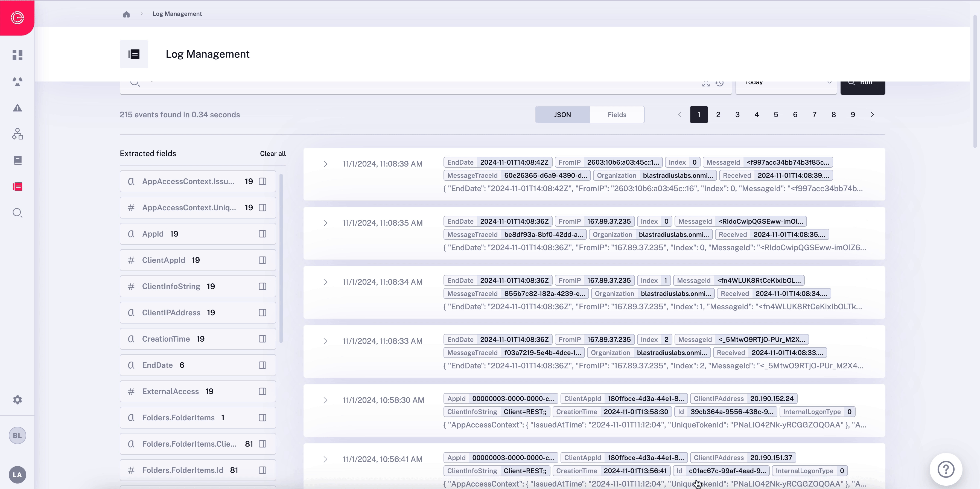980x489 pixels.
Task: Open the alerts triangle icon in sidebar
Action: pyautogui.click(x=17, y=108)
